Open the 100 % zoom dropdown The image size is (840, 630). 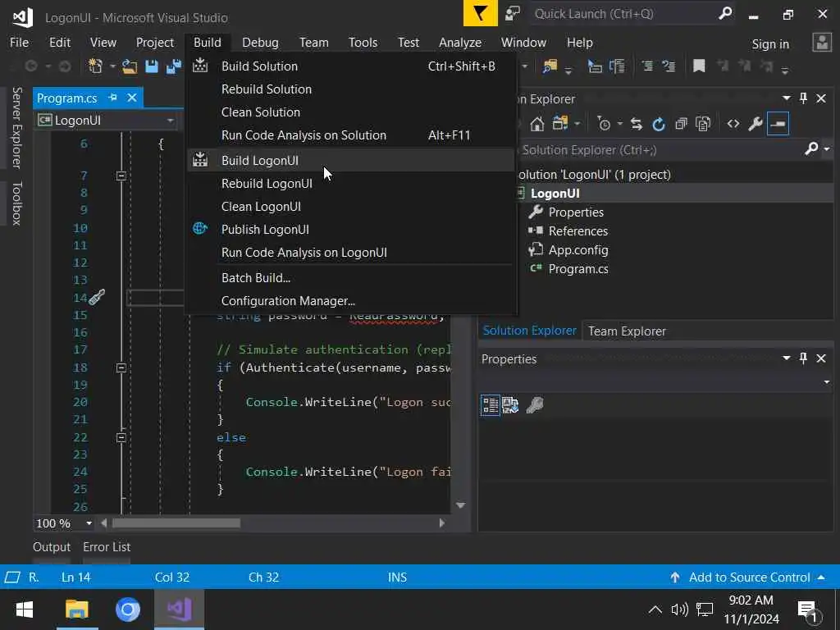click(x=89, y=523)
